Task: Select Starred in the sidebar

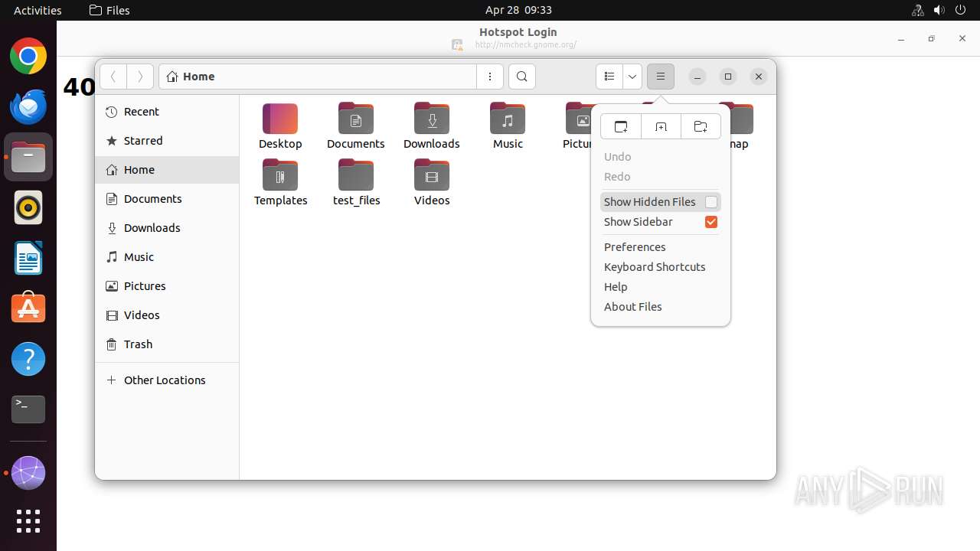Action: [167, 141]
